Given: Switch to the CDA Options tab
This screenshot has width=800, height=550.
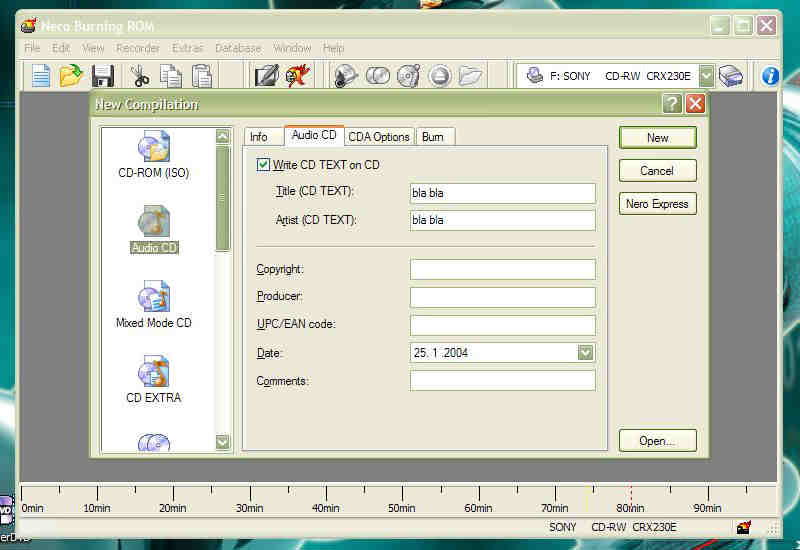Looking at the screenshot, I should coord(379,137).
